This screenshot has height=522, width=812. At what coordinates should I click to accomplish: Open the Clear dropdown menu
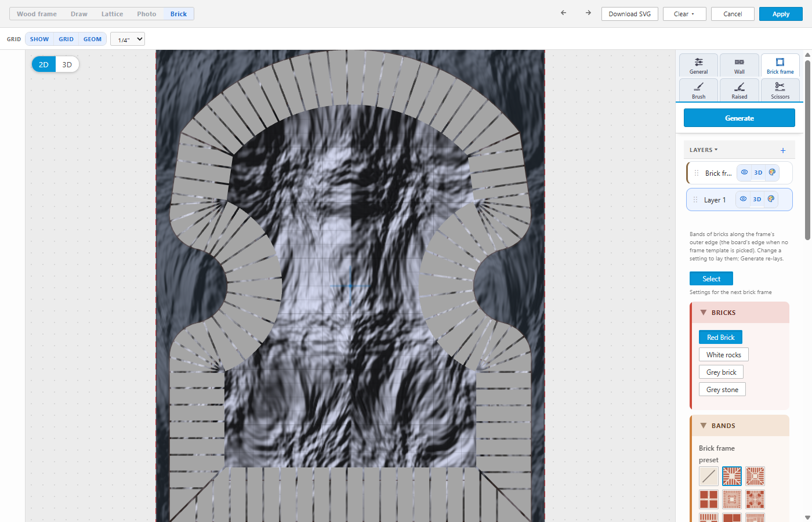point(684,14)
